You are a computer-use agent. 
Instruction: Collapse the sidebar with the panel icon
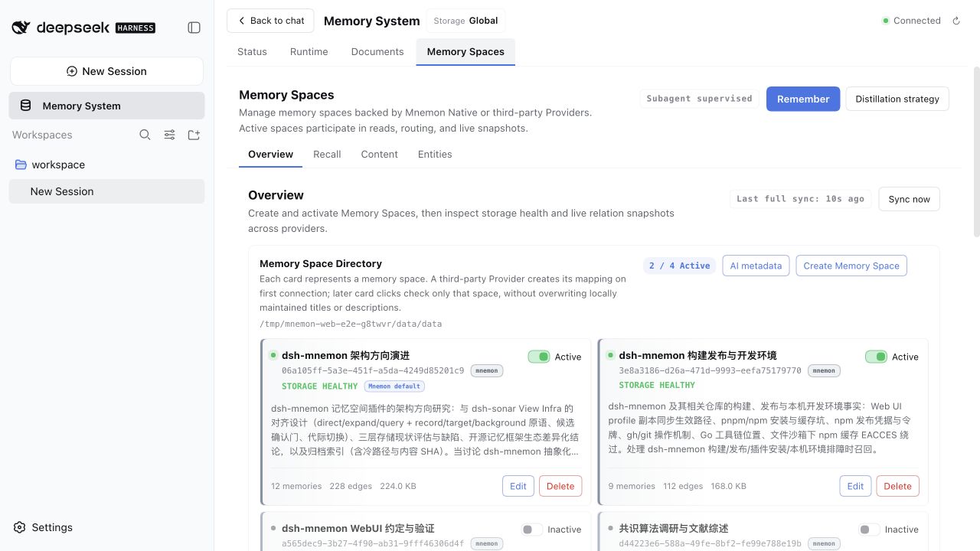pos(194,28)
